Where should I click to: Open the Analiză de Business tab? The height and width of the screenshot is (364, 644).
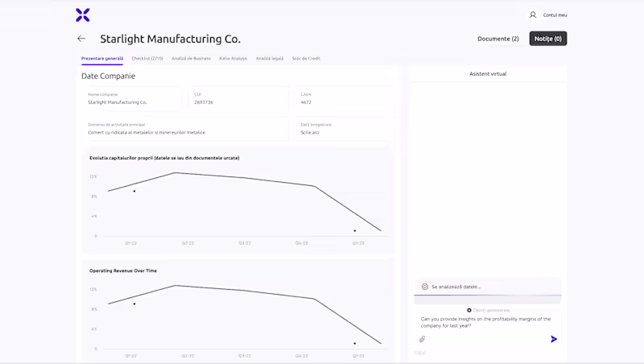point(191,59)
